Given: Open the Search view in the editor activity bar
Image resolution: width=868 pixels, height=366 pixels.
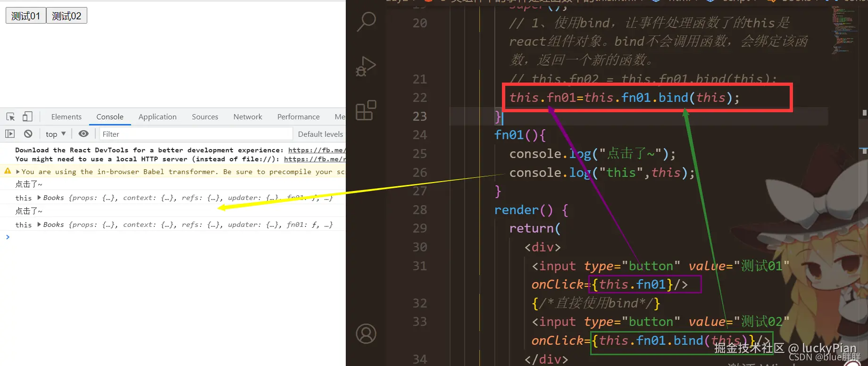Looking at the screenshot, I should click(366, 22).
